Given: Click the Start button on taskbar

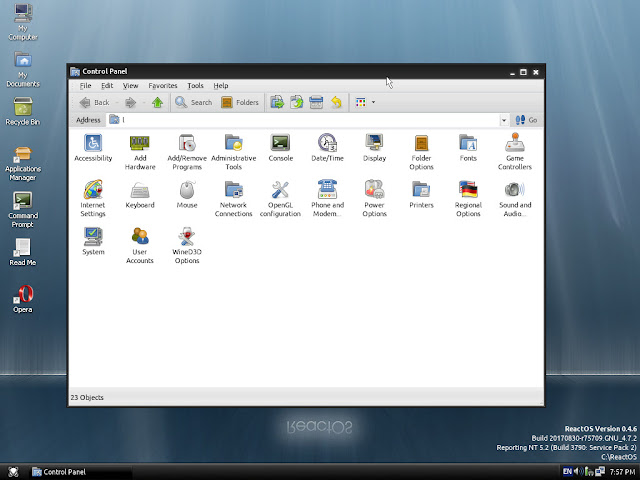Looking at the screenshot, I should tap(13, 472).
